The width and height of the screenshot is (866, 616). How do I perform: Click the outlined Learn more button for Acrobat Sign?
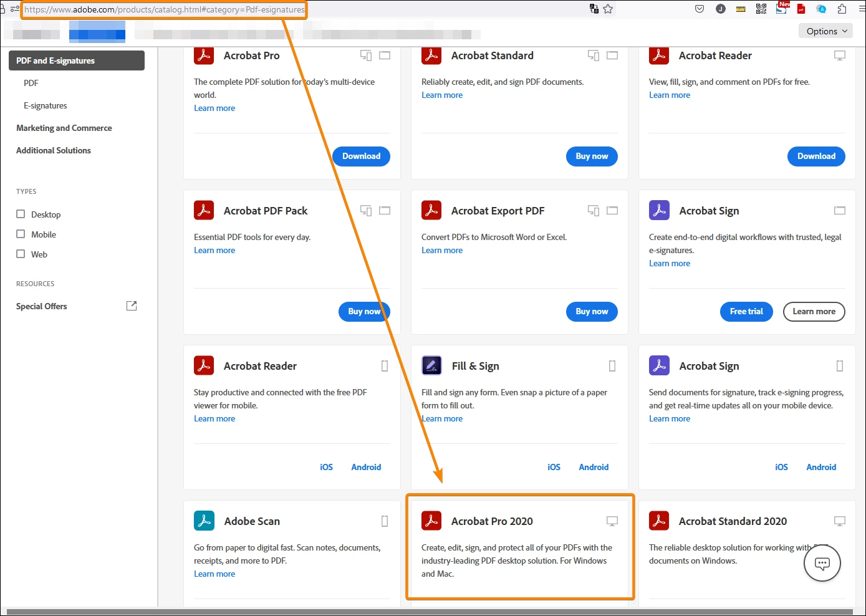coord(814,311)
